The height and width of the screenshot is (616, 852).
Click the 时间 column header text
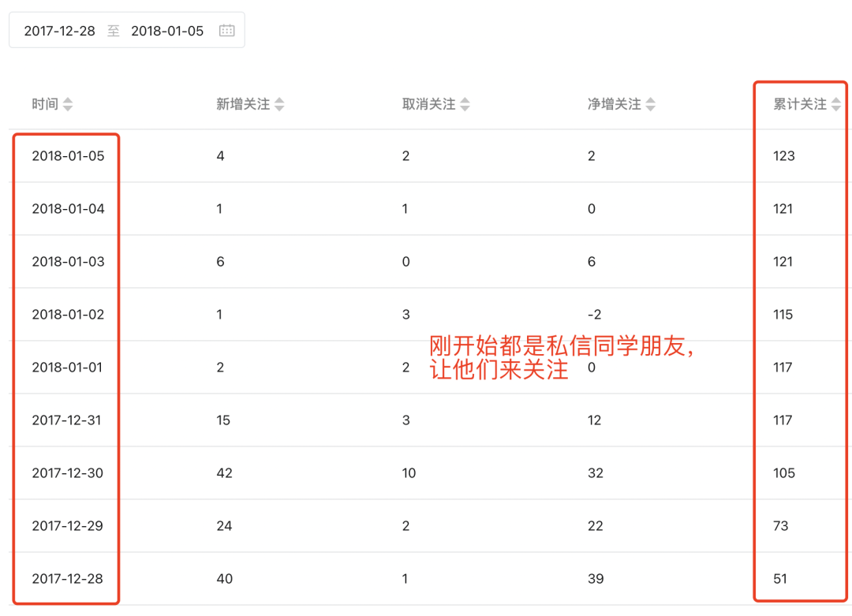point(45,104)
